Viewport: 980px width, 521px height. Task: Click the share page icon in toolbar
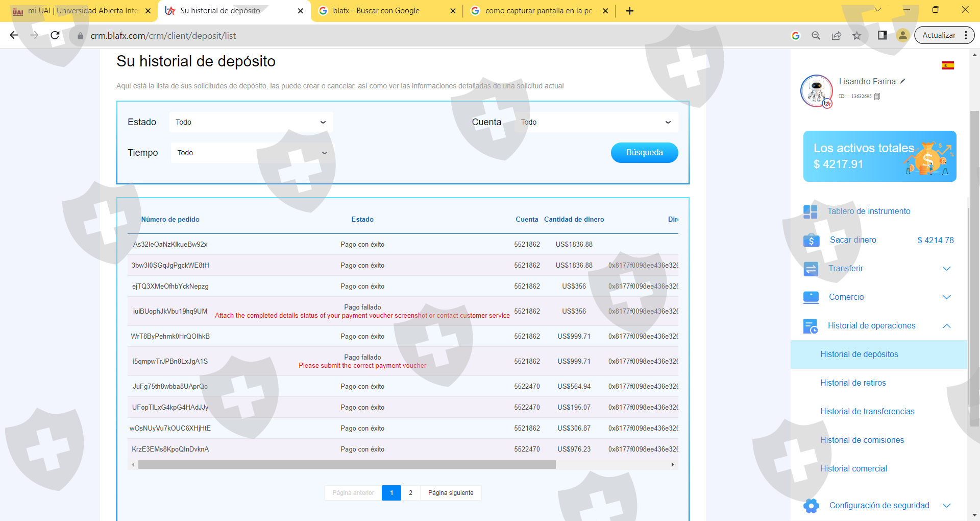click(836, 35)
